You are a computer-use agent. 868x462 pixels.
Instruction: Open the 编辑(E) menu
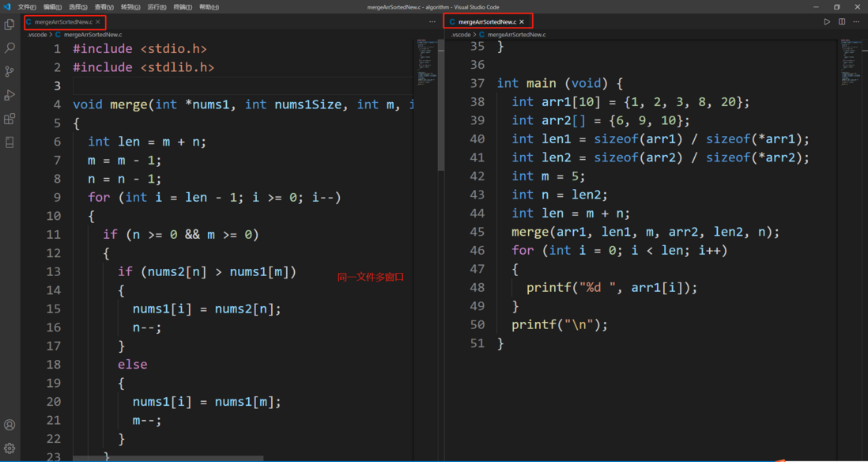point(53,6)
